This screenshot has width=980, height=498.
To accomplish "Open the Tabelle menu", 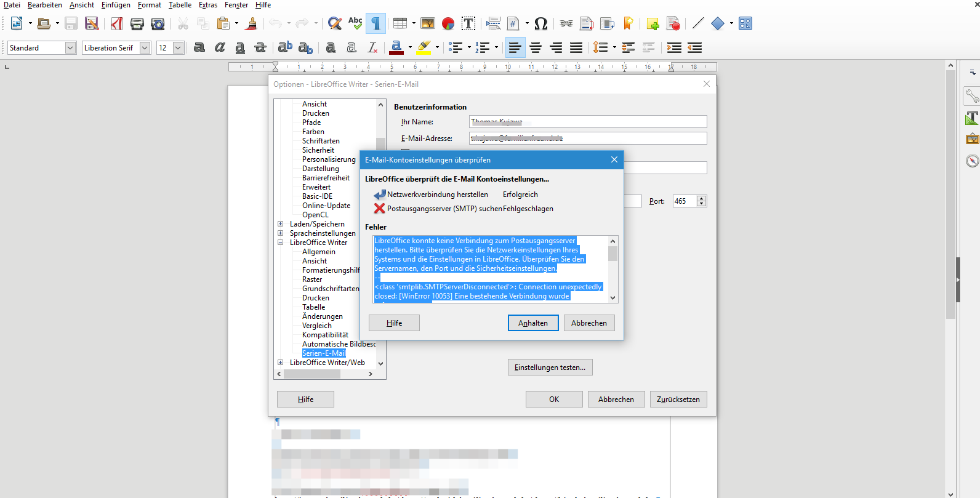I will [180, 5].
